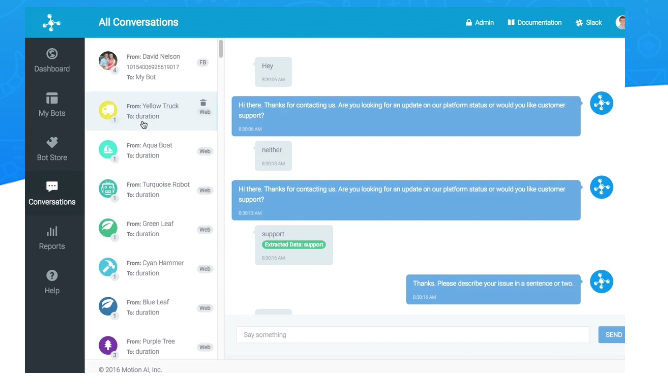This screenshot has height=384, width=668.
Task: Click the 'neither' message bubble
Action: click(274, 156)
